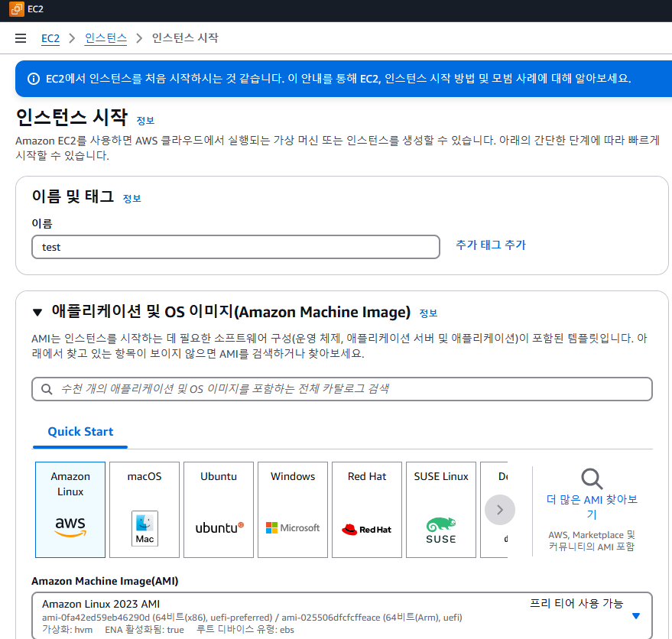
Task: Click the 인스턴스 시작 breadcrumb text
Action: coord(185,38)
